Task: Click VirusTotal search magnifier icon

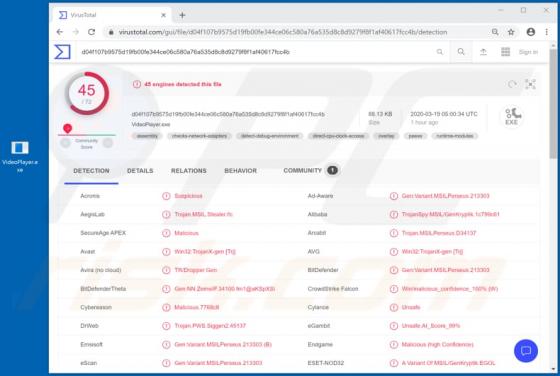Action: pyautogui.click(x=461, y=52)
